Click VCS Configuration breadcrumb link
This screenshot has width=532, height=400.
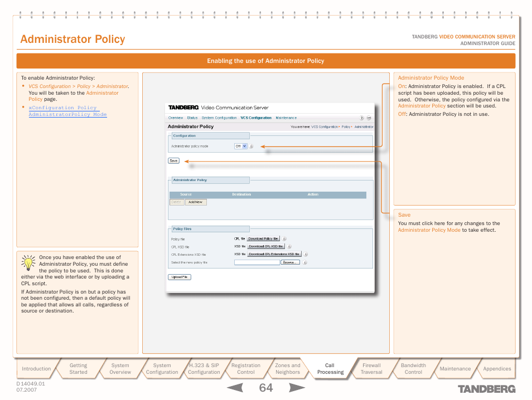pyautogui.click(x=325, y=127)
